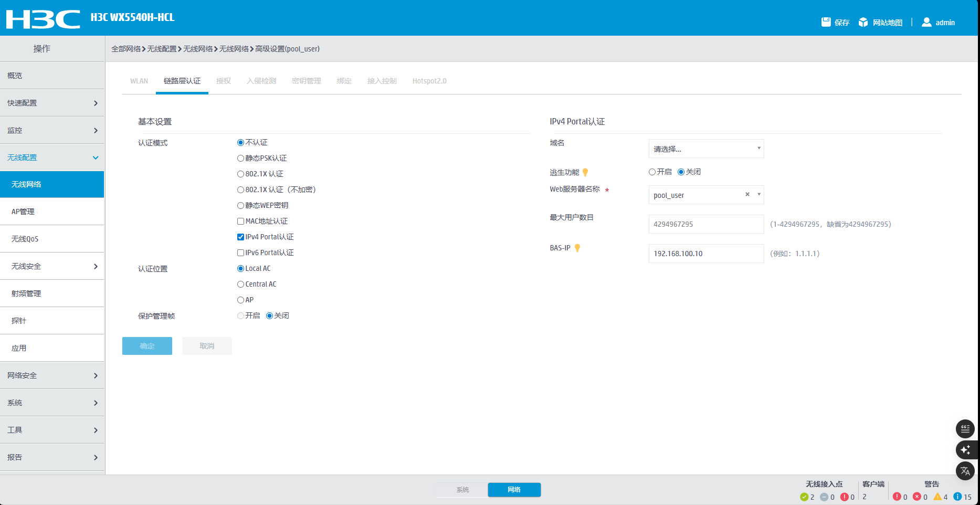Enable MAC address authentication checkbox
Screen dimensions: 980x505
pyautogui.click(x=240, y=222)
